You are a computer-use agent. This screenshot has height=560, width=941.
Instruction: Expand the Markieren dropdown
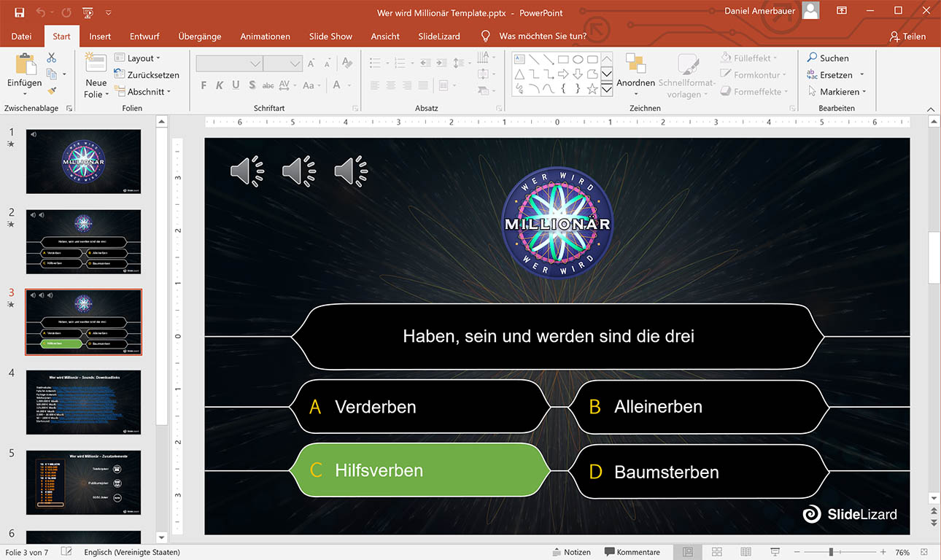[837, 92]
